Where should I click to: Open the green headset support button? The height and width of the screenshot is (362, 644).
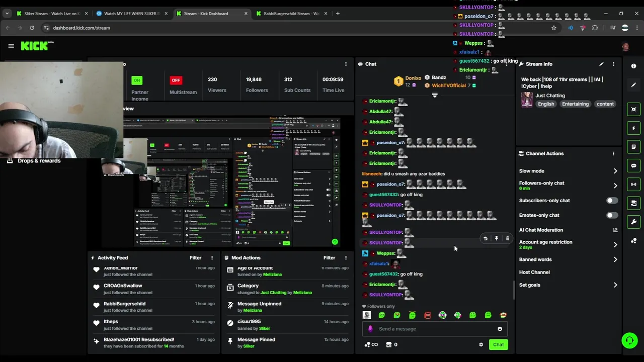coord(629,340)
